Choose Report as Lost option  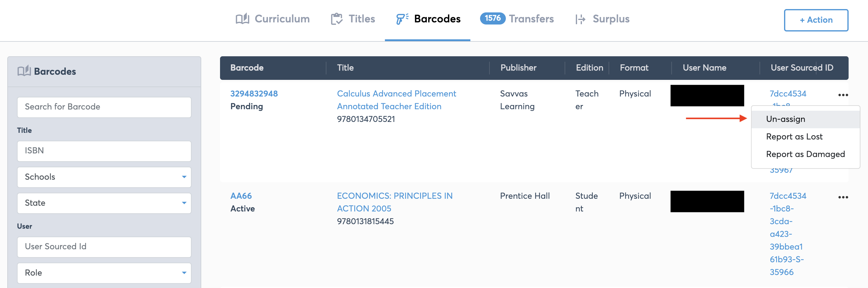coord(794,137)
